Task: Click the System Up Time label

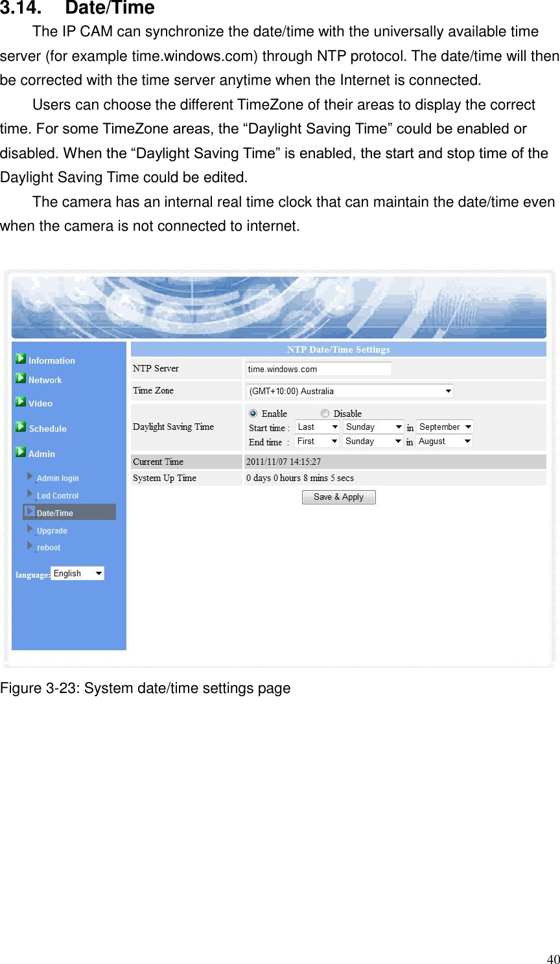Action: (x=165, y=478)
